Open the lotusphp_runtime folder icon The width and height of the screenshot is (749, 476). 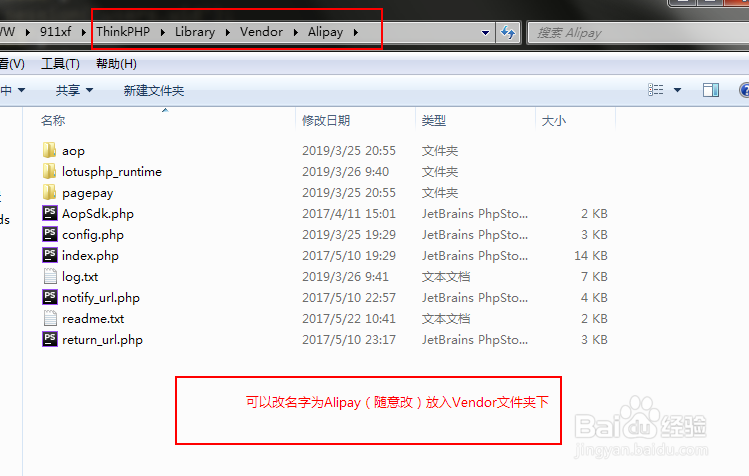click(x=49, y=171)
